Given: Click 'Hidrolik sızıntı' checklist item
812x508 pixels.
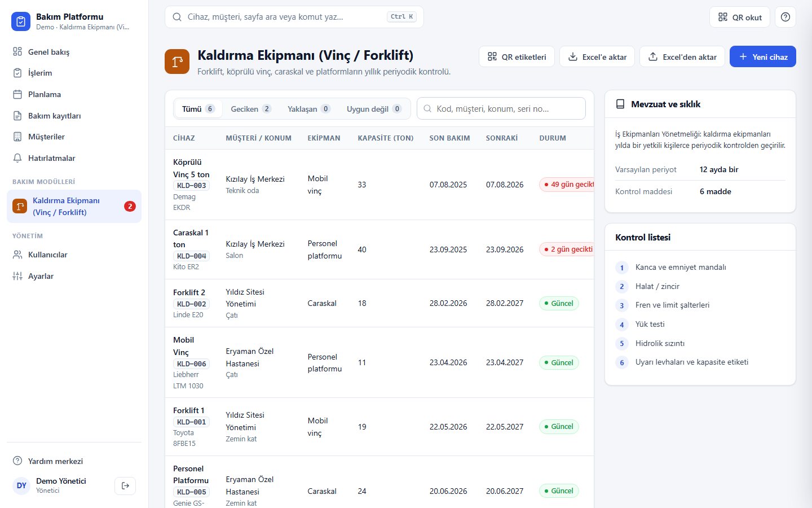Looking at the screenshot, I should 660,343.
